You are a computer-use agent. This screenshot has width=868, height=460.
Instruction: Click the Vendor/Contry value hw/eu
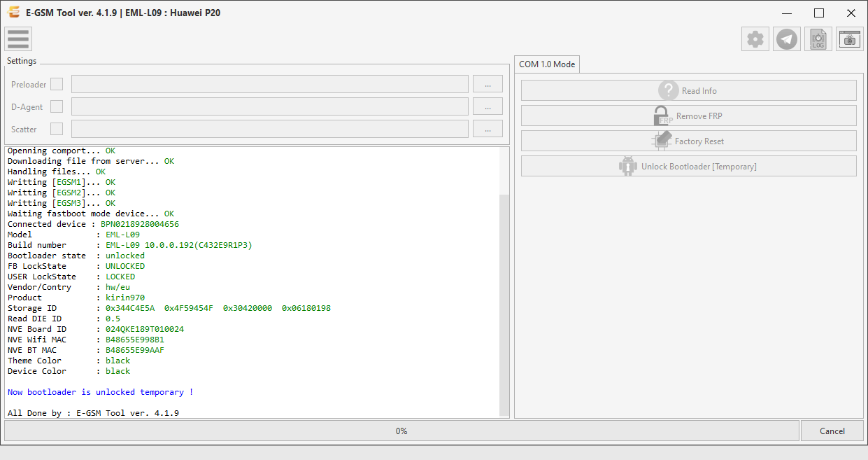pos(118,287)
